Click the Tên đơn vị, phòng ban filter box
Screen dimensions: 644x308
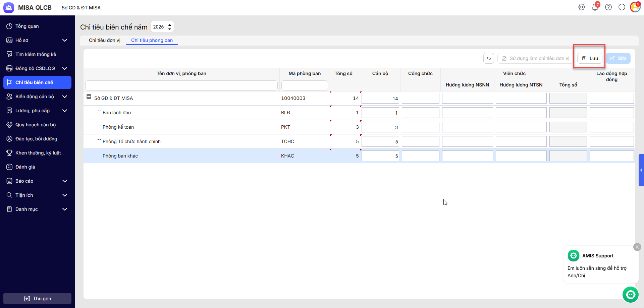181,85
